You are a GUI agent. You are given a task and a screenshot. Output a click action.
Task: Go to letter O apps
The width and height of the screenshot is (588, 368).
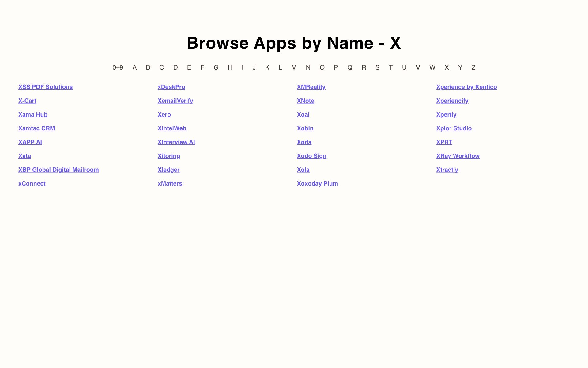tap(322, 67)
